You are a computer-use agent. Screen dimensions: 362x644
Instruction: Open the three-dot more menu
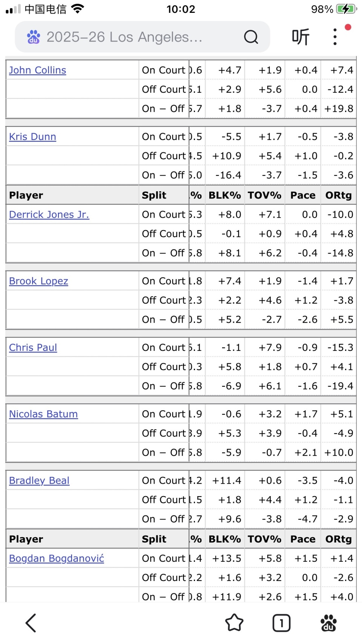click(x=335, y=37)
